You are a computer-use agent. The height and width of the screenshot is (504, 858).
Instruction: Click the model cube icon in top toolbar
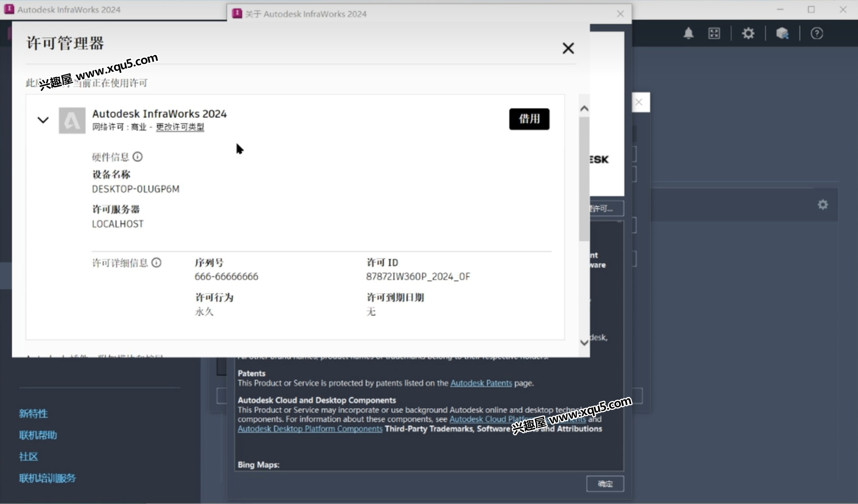coord(782,33)
